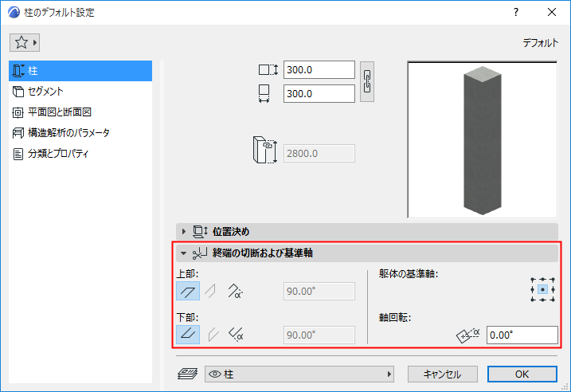Confirm settings with OK button
571x392 pixels.
[x=522, y=374]
